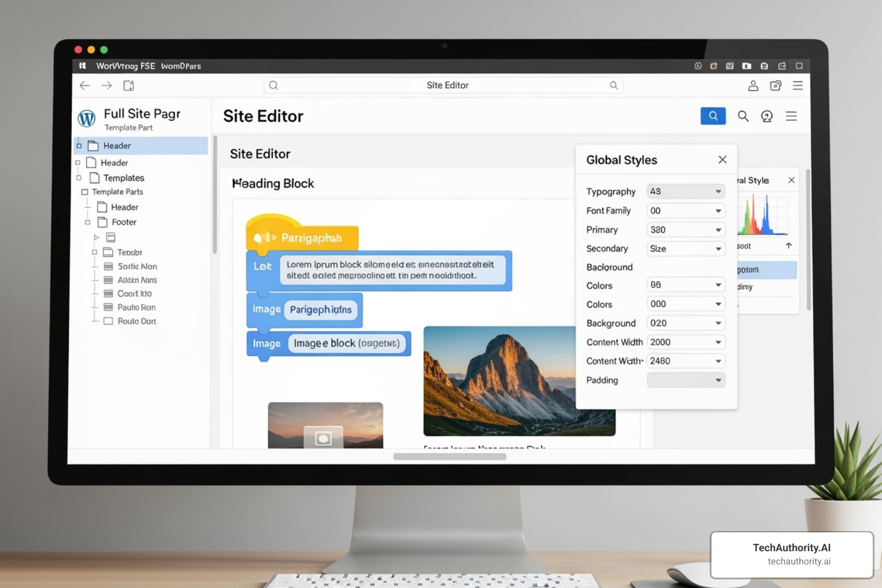Select the Footer tree item
882x588 pixels.
click(x=118, y=222)
